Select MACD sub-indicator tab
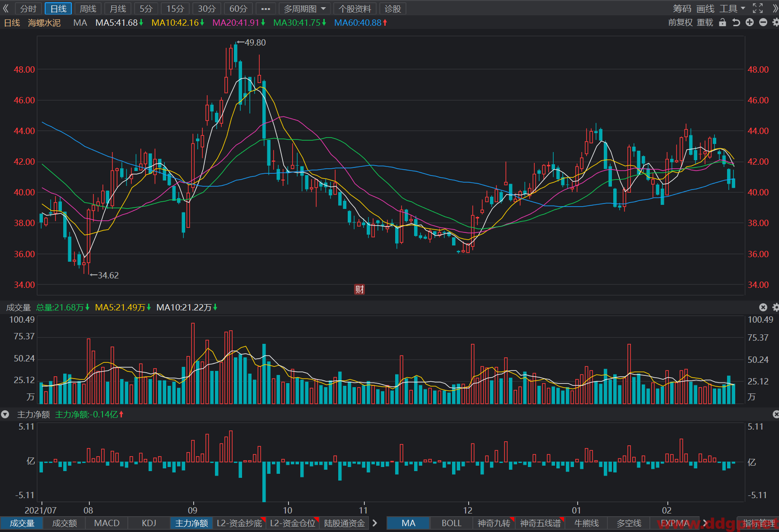This screenshot has height=532, width=779. pos(107,523)
